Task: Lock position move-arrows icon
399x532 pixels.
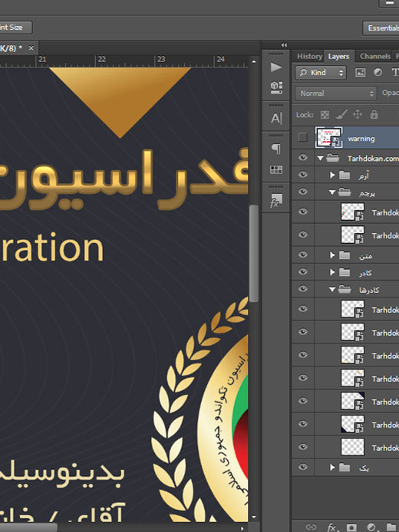Action: point(358,114)
